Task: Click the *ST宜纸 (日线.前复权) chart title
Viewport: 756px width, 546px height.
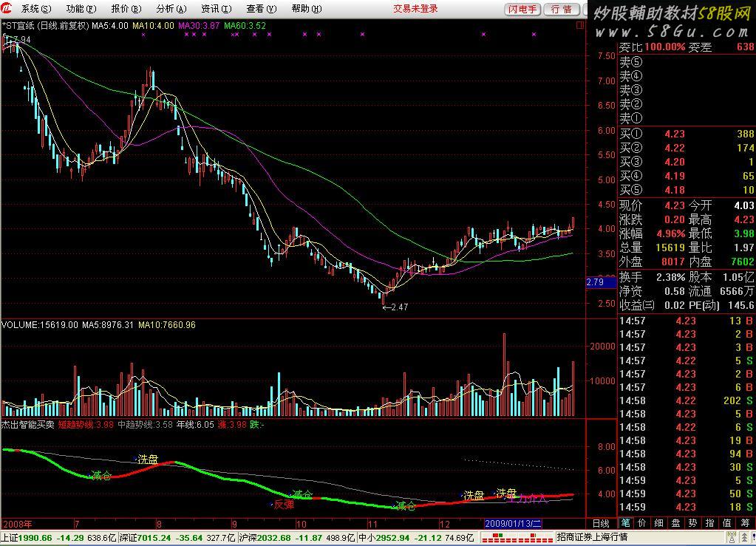Action: point(46,26)
